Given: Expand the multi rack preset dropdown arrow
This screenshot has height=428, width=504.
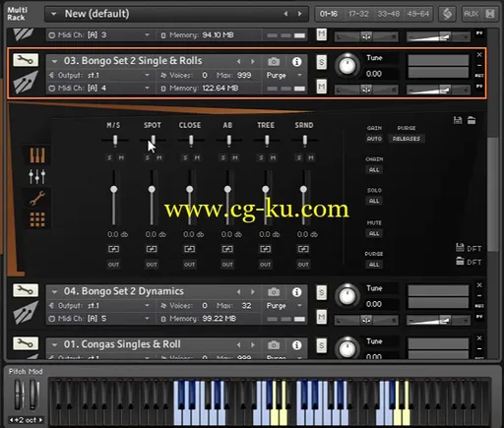Looking at the screenshot, I should pyautogui.click(x=54, y=14).
